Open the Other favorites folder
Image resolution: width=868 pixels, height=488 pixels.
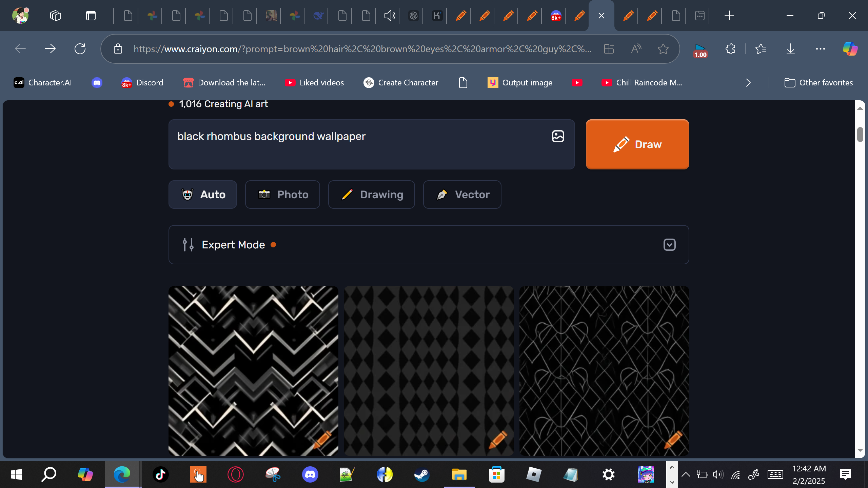point(818,83)
